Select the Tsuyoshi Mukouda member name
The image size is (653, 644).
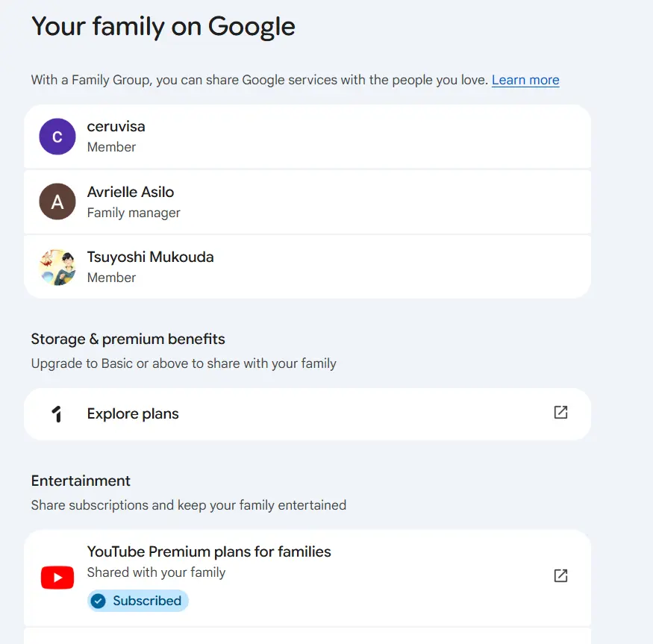[x=150, y=257]
